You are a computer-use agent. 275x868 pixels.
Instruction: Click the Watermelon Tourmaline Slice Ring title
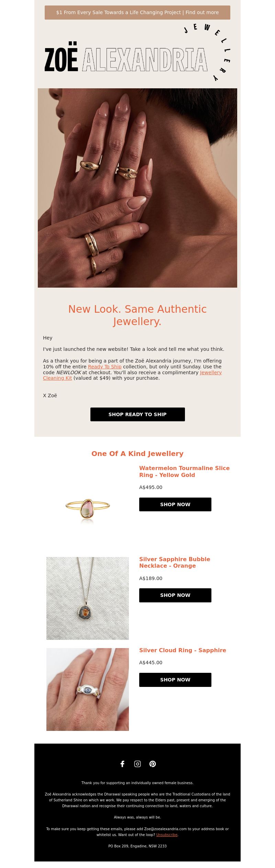click(x=184, y=471)
